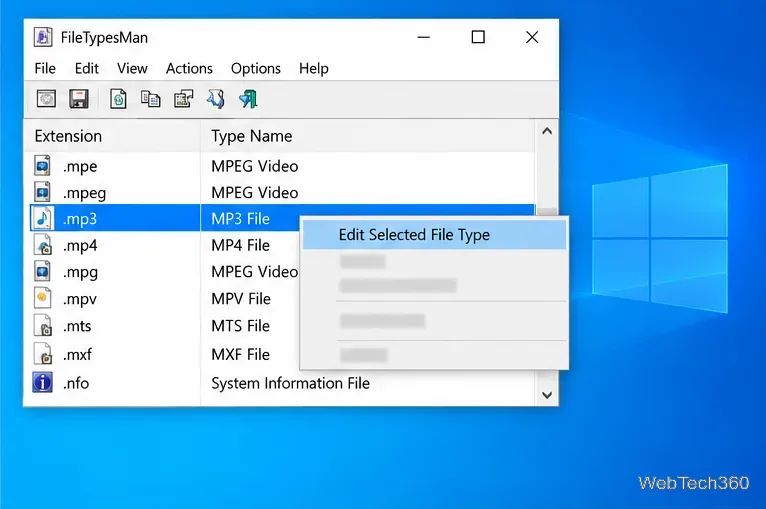Click MPEG Video type name for .mpeg

click(x=255, y=192)
